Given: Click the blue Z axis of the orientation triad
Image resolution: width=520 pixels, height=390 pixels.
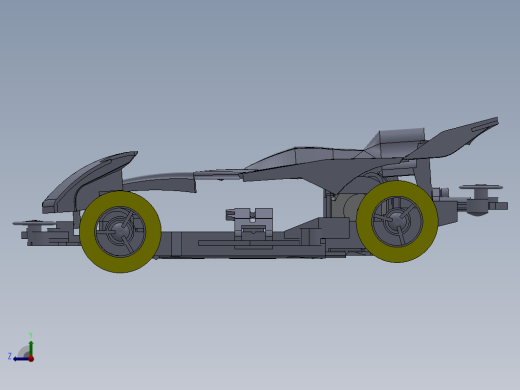Looking at the screenshot, I should coord(21,359).
